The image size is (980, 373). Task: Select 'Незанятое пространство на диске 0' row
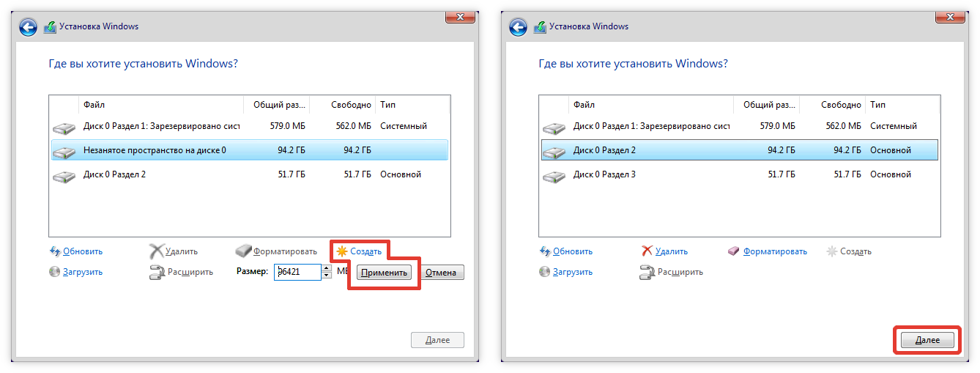[249, 150]
